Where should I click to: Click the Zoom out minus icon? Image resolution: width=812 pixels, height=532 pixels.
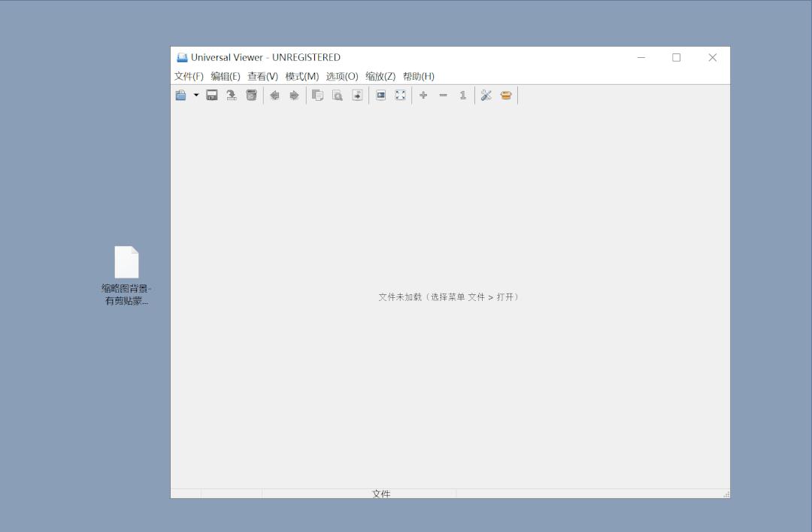coord(443,95)
